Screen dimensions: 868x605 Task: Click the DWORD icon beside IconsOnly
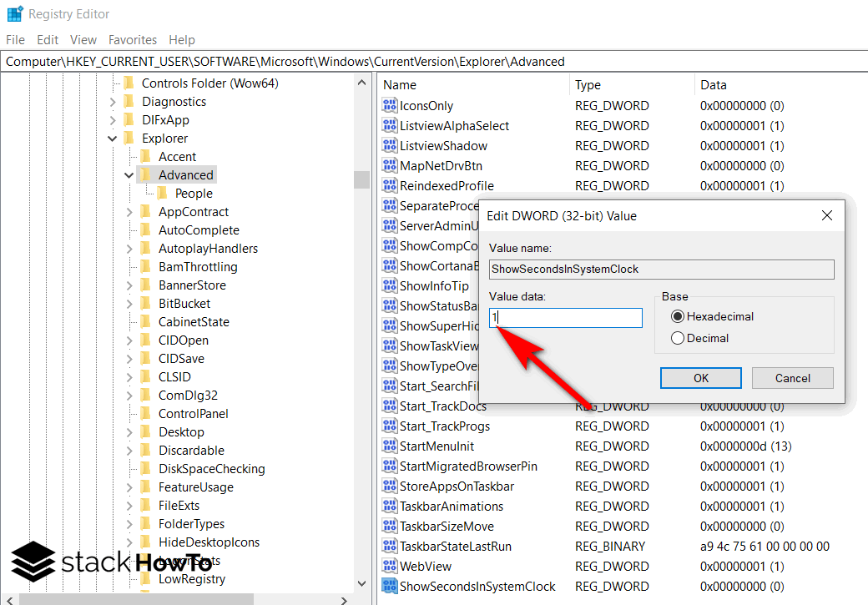pyautogui.click(x=389, y=105)
